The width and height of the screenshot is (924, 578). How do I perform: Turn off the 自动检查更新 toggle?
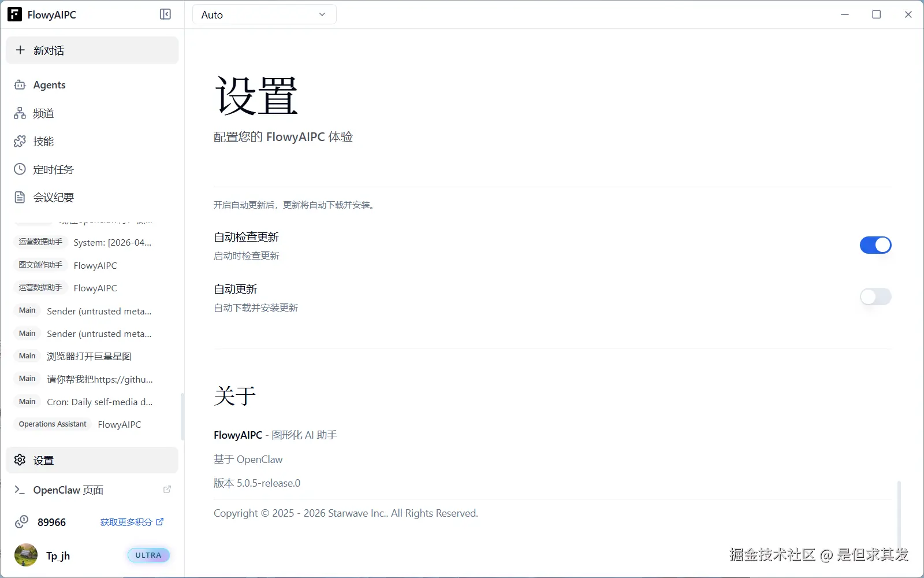click(875, 245)
